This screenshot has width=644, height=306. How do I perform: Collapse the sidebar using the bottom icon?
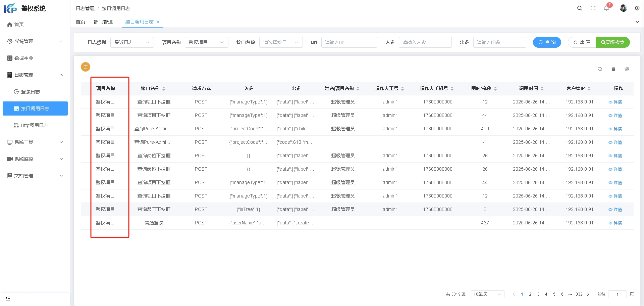point(8,298)
